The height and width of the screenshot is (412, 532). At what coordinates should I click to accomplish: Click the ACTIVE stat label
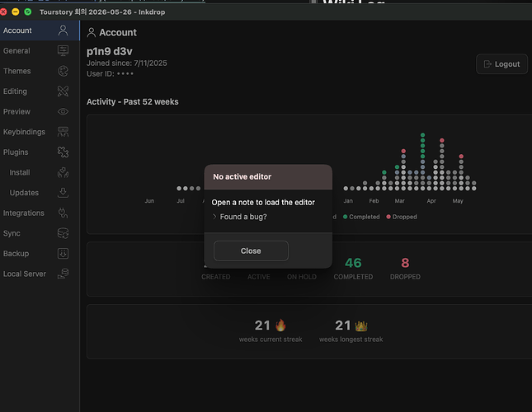click(x=258, y=277)
